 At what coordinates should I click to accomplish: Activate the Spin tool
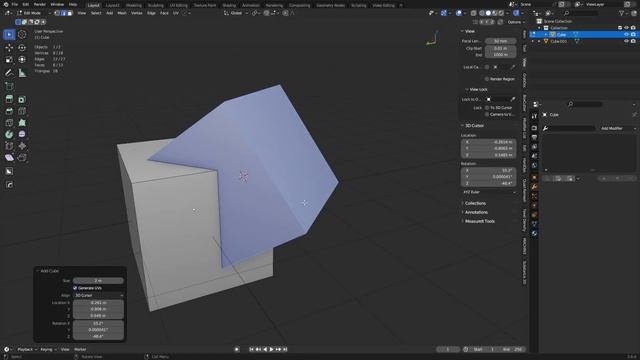tap(9, 134)
